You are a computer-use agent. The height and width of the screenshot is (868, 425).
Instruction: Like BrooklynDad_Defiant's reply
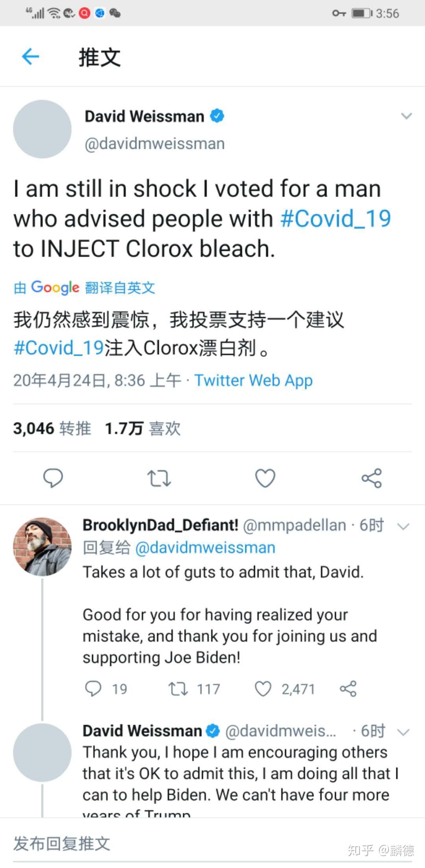pos(263,689)
